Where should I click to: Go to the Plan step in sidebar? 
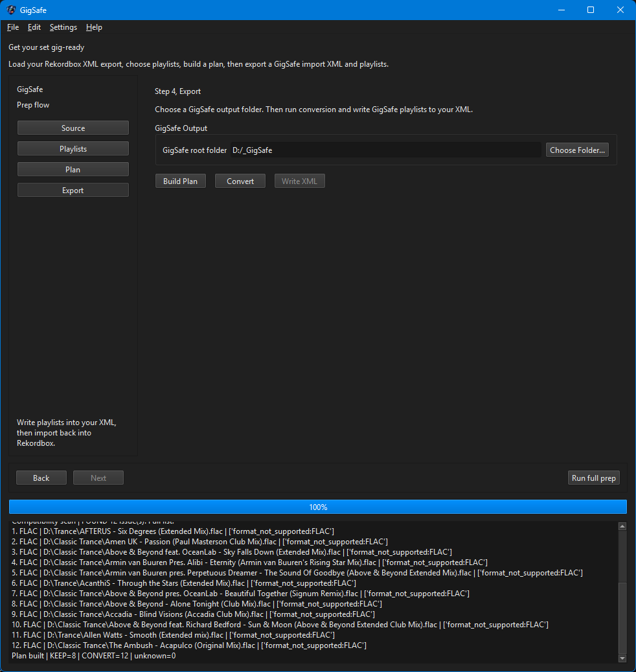click(73, 170)
